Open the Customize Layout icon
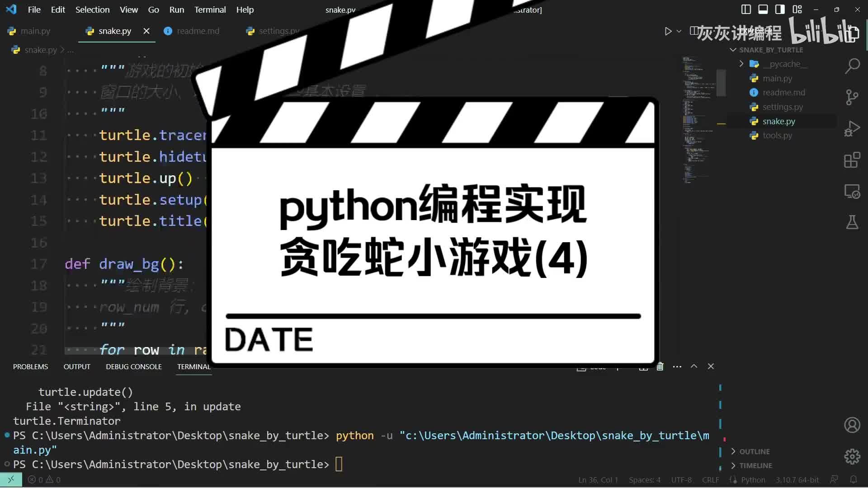 pos(797,9)
